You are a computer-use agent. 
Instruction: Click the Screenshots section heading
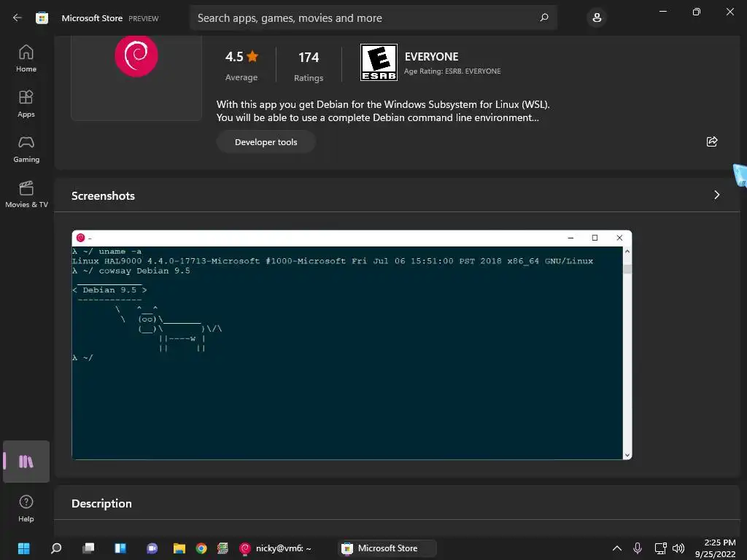pyautogui.click(x=103, y=195)
